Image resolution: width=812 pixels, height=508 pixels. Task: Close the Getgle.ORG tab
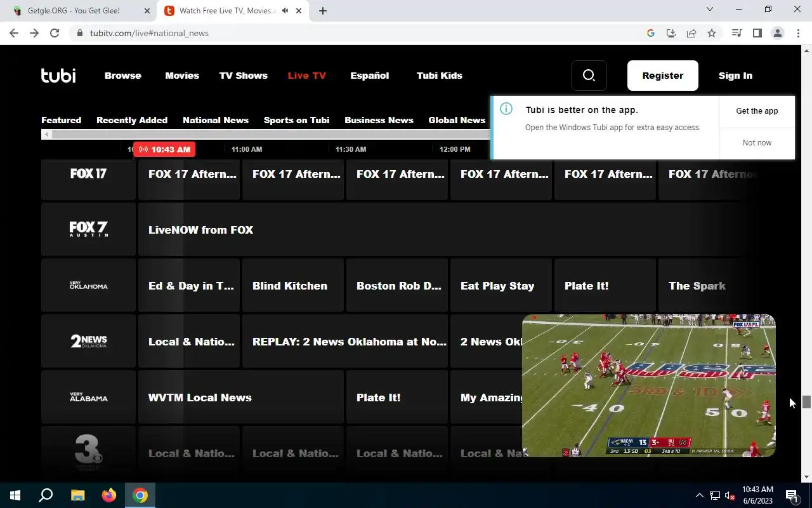(147, 11)
